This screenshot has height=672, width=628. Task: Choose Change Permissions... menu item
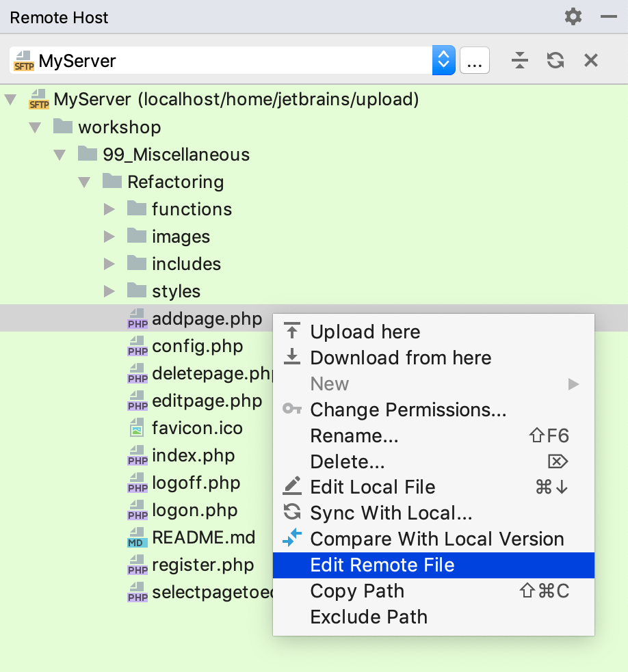[434, 409]
